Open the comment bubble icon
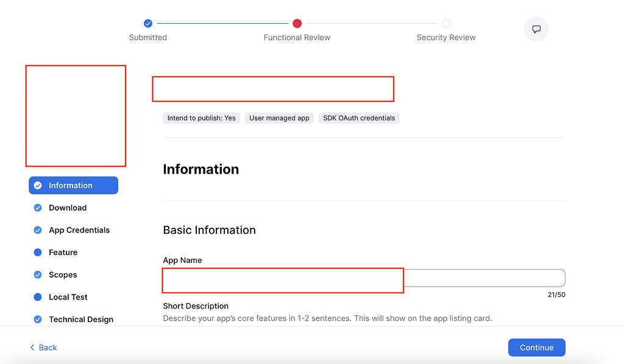 click(x=536, y=29)
